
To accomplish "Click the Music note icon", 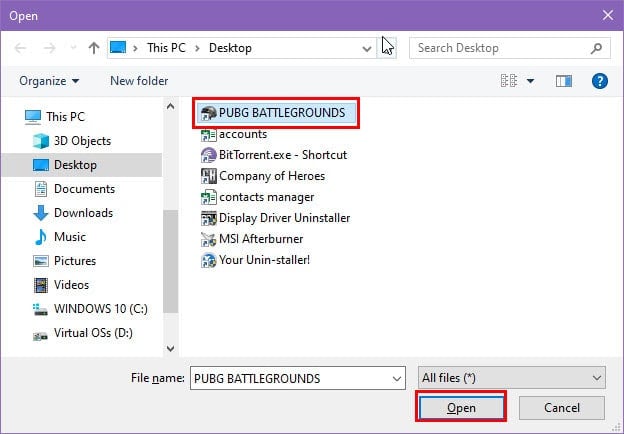I will 40,237.
